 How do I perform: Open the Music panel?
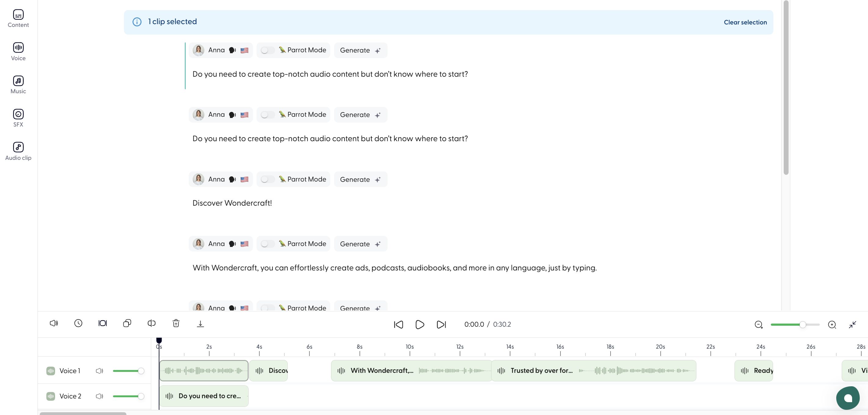[x=18, y=84]
